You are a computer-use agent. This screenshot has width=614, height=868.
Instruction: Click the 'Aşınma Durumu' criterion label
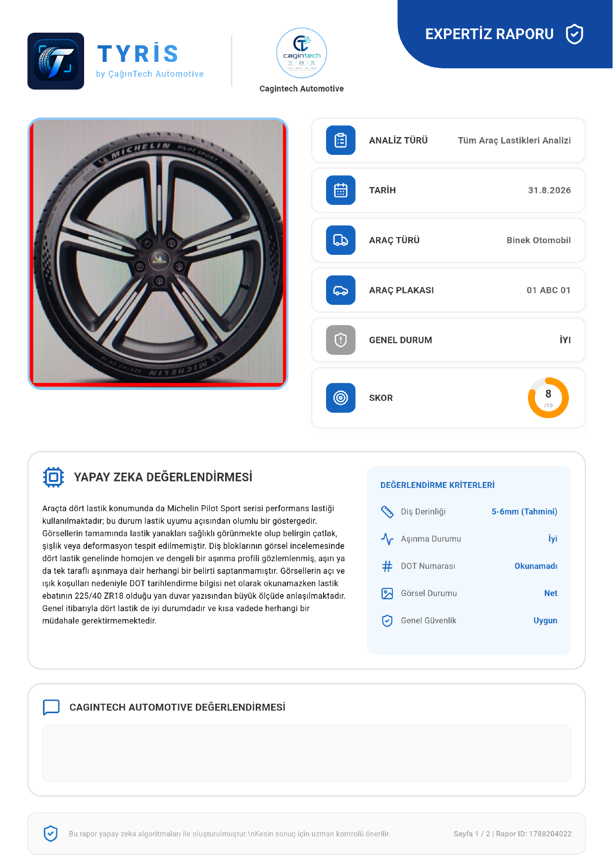[431, 539]
